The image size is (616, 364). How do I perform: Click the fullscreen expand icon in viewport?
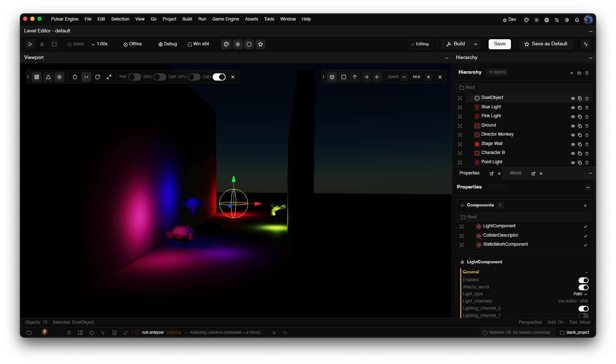(x=109, y=77)
